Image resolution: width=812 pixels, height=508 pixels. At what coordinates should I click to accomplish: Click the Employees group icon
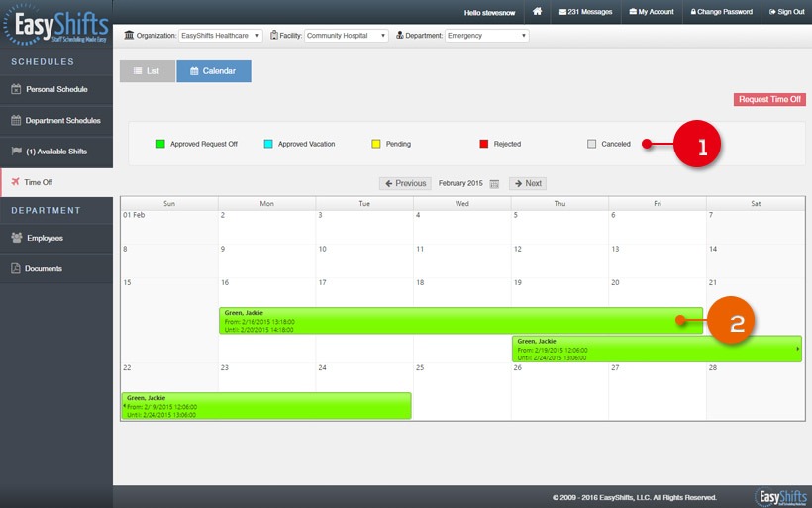pos(17,238)
